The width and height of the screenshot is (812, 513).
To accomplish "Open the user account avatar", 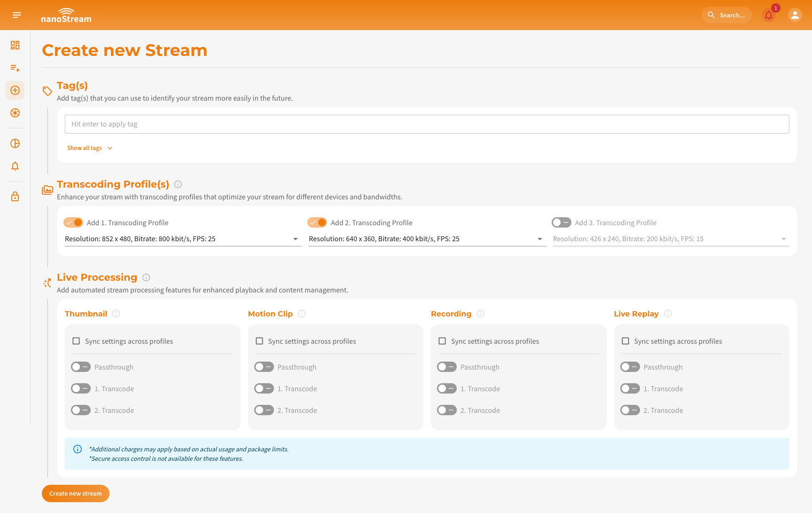I will [795, 15].
